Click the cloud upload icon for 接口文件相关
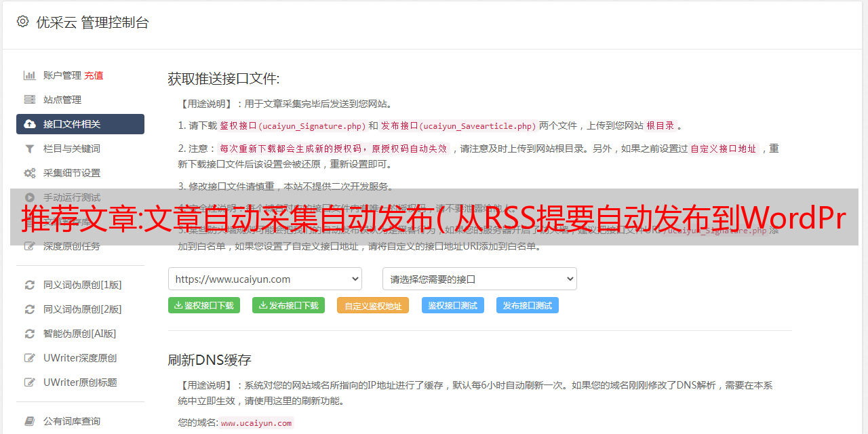The width and height of the screenshot is (868, 434). [30, 124]
